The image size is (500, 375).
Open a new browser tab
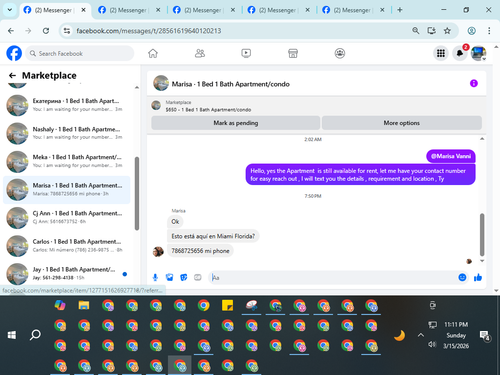point(400,10)
